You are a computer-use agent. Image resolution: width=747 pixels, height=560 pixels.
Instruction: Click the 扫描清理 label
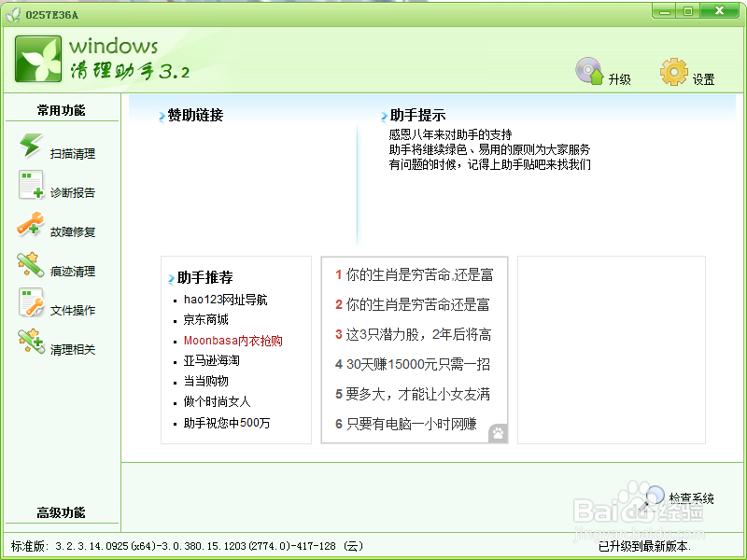73,153
